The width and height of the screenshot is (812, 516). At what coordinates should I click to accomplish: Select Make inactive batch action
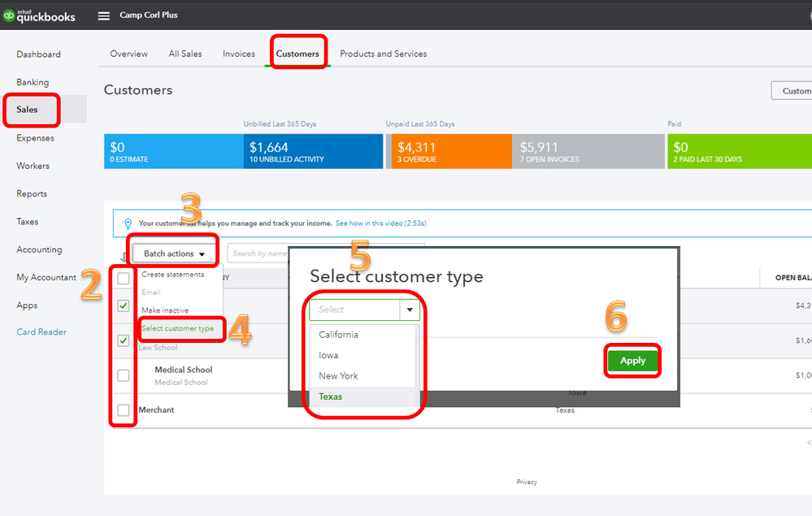click(x=165, y=310)
